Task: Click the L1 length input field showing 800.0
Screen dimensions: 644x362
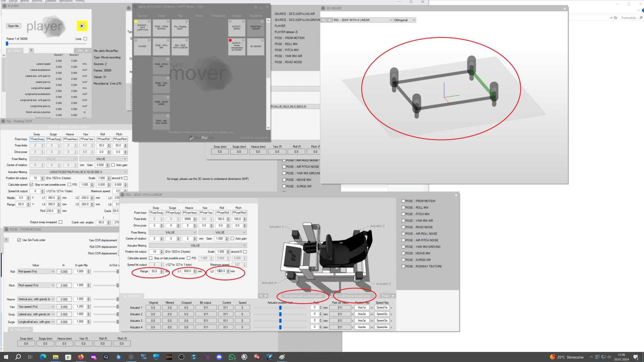Action: point(188,271)
